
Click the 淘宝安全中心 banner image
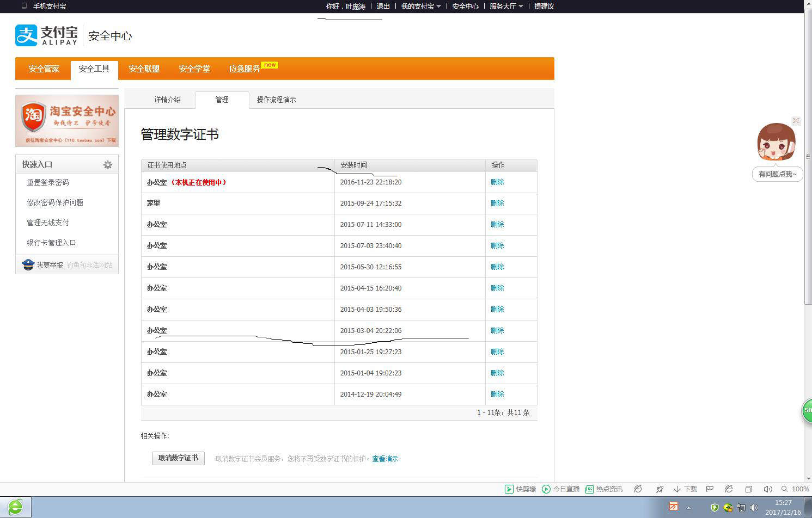pos(67,120)
